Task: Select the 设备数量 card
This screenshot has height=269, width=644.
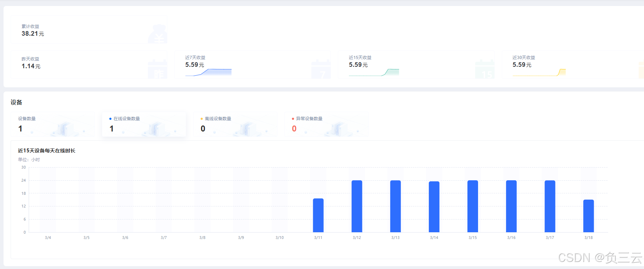Action: [x=53, y=124]
